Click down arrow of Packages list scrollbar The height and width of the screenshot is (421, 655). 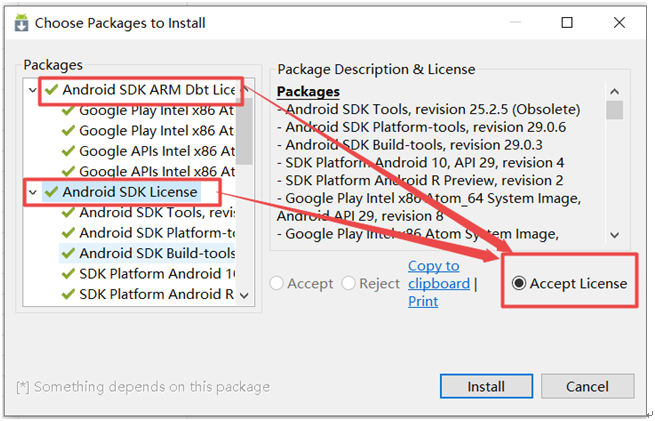[x=245, y=296]
